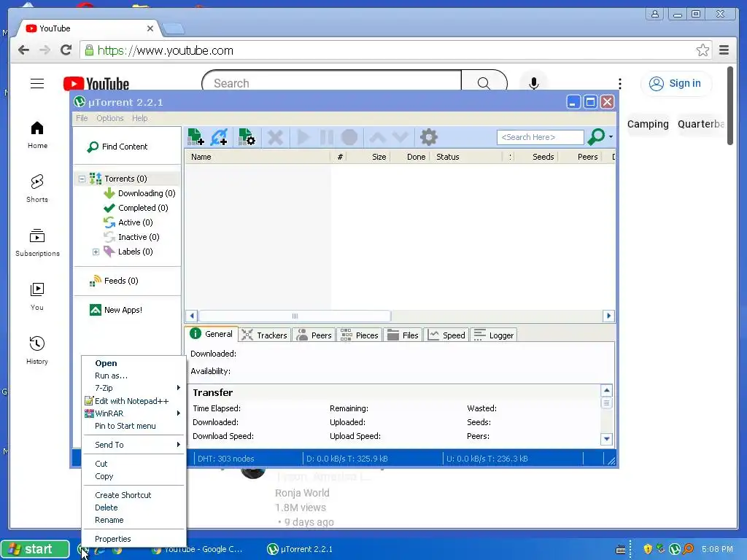Click the torrent list scroll right arrow
Viewport: 747px width, 560px height.
[608, 316]
